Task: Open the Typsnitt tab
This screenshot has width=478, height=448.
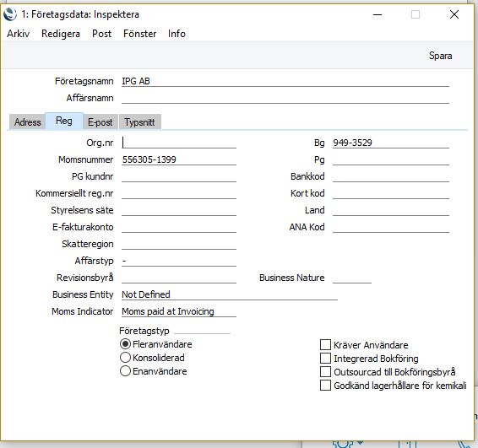Action: point(139,122)
